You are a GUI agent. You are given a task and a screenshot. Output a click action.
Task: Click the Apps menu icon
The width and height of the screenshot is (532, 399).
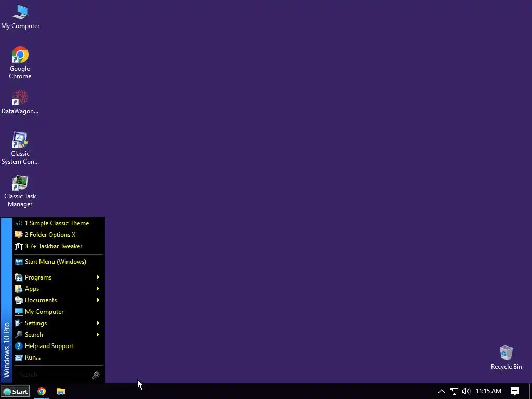pos(19,289)
